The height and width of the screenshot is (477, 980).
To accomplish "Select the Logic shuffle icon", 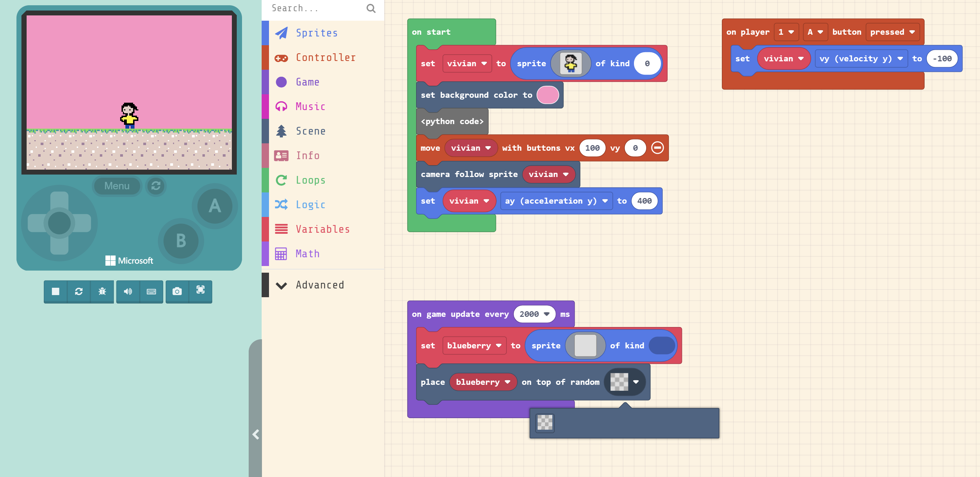I will (x=281, y=204).
